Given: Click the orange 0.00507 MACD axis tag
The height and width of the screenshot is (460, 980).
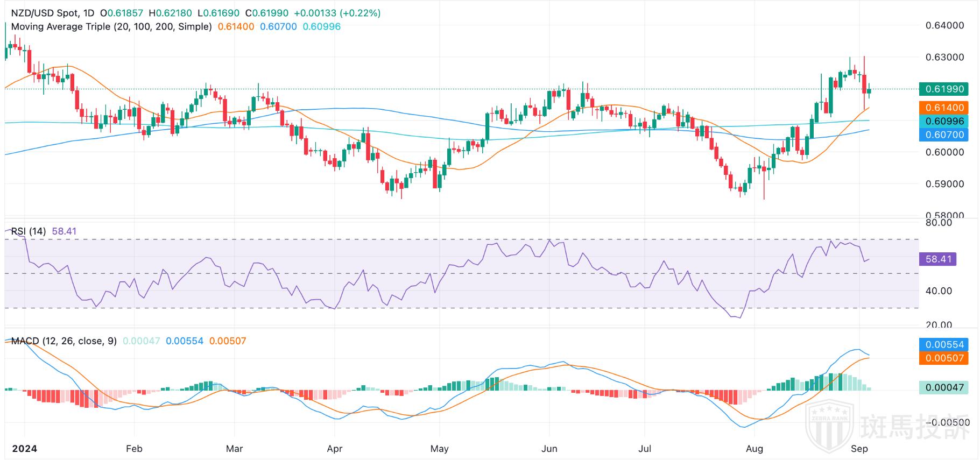Looking at the screenshot, I should pos(944,358).
